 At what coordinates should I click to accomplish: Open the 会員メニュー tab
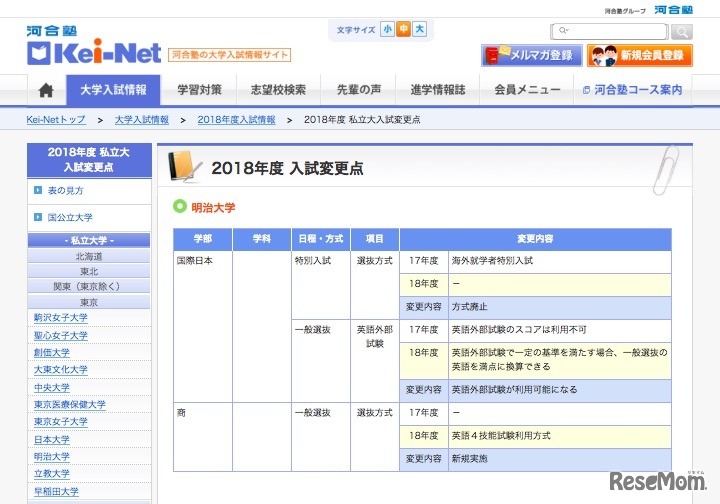[x=527, y=90]
